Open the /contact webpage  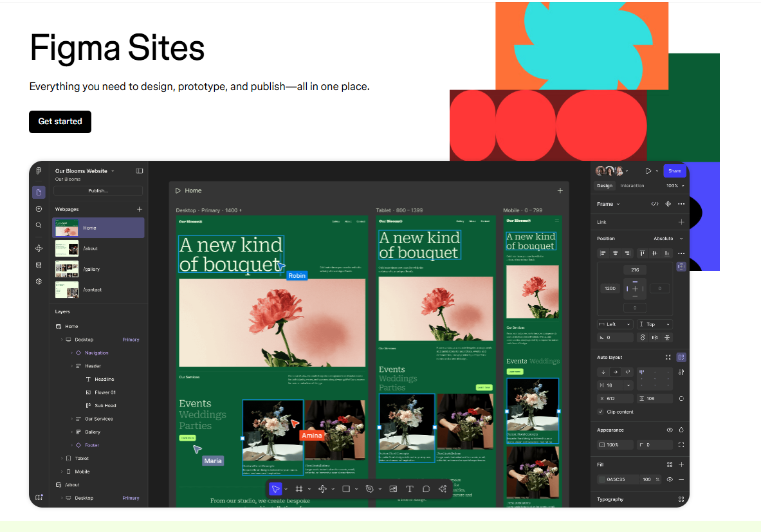(98, 289)
